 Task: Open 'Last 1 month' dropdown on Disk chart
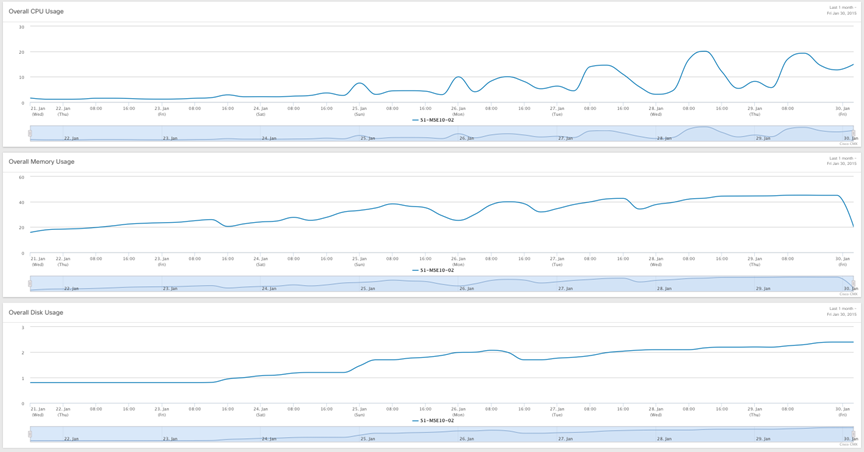[x=841, y=308]
